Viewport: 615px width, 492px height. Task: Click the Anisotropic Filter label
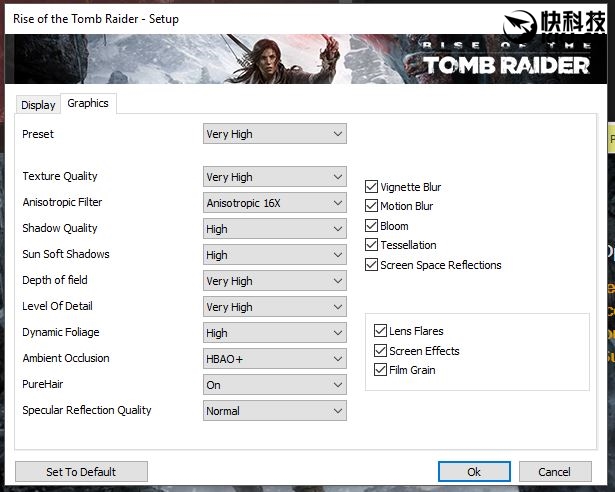(62, 202)
